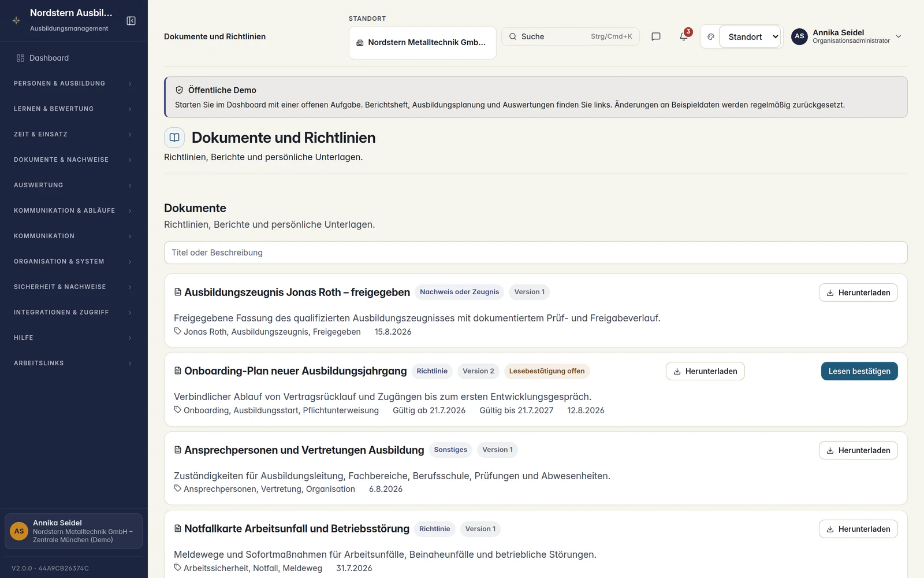Open the Standort theme dropdown

pyautogui.click(x=750, y=36)
